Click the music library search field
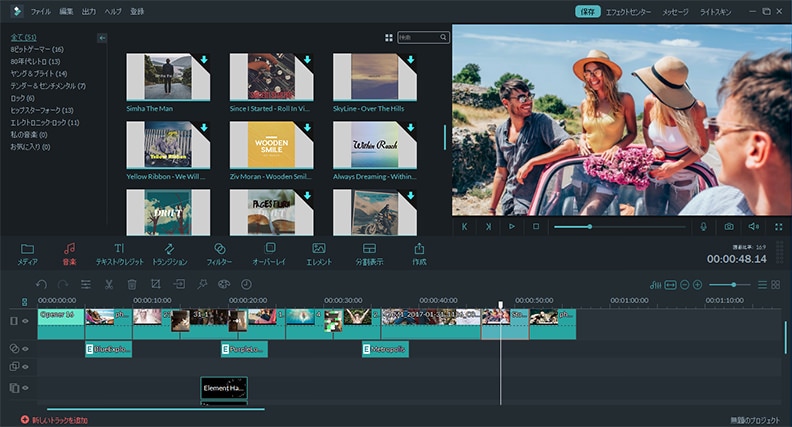The image size is (792, 427). [423, 37]
